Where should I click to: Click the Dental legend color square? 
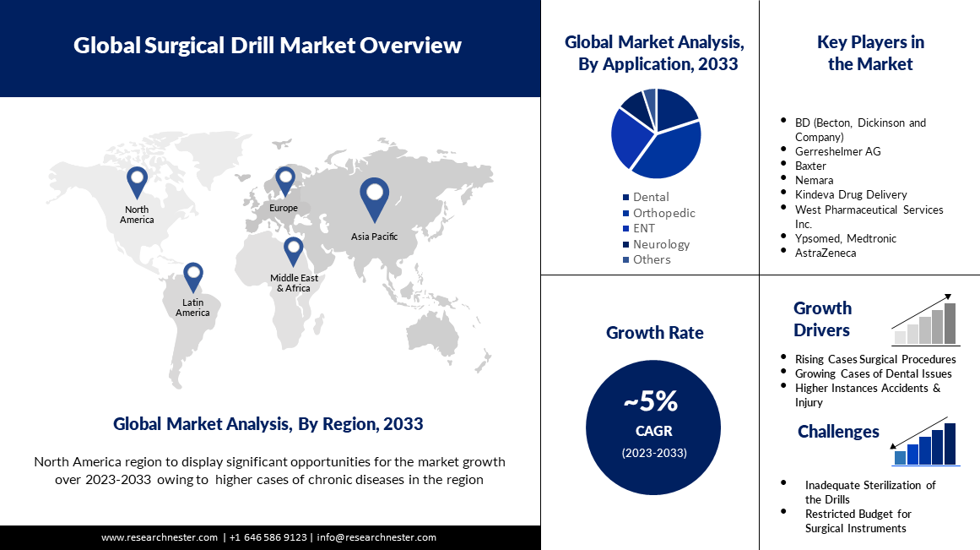625,198
